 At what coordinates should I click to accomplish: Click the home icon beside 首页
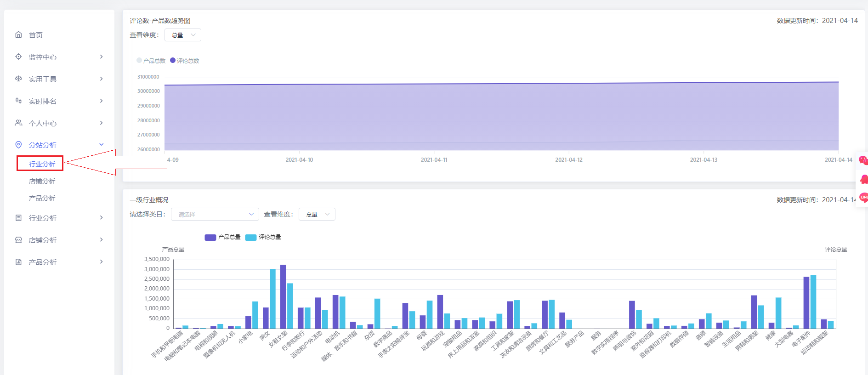18,34
